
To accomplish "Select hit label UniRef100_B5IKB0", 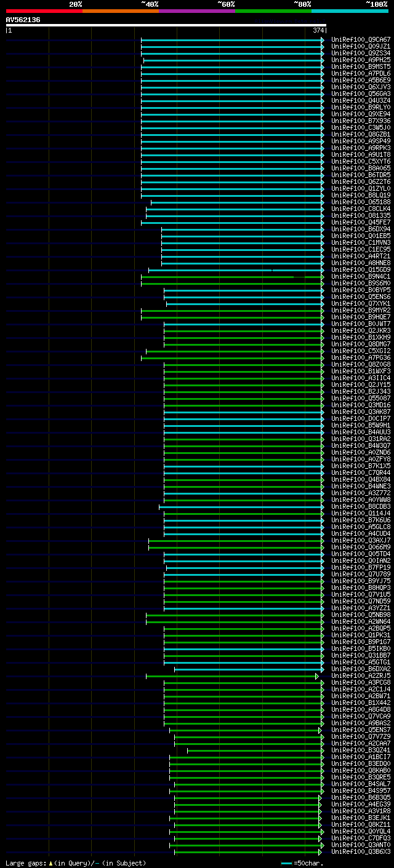I will [x=361, y=648].
